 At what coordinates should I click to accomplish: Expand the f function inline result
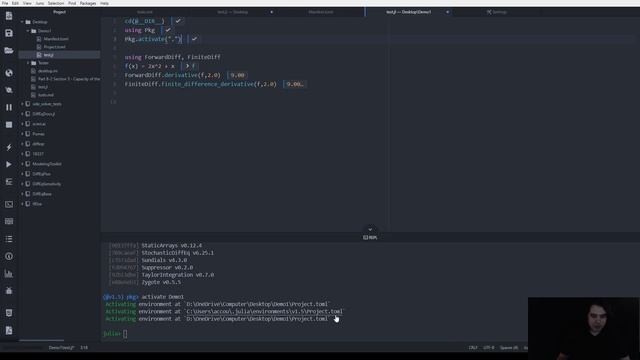click(x=187, y=66)
